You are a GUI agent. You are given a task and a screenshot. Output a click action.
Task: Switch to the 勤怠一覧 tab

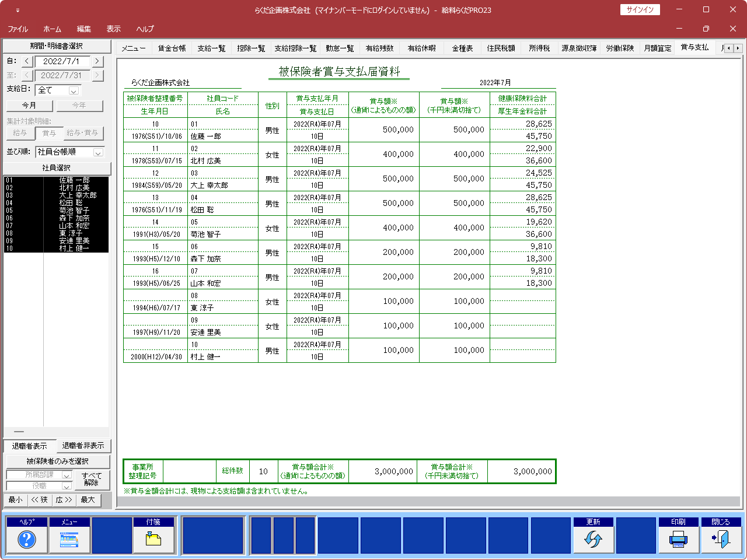[x=340, y=48]
